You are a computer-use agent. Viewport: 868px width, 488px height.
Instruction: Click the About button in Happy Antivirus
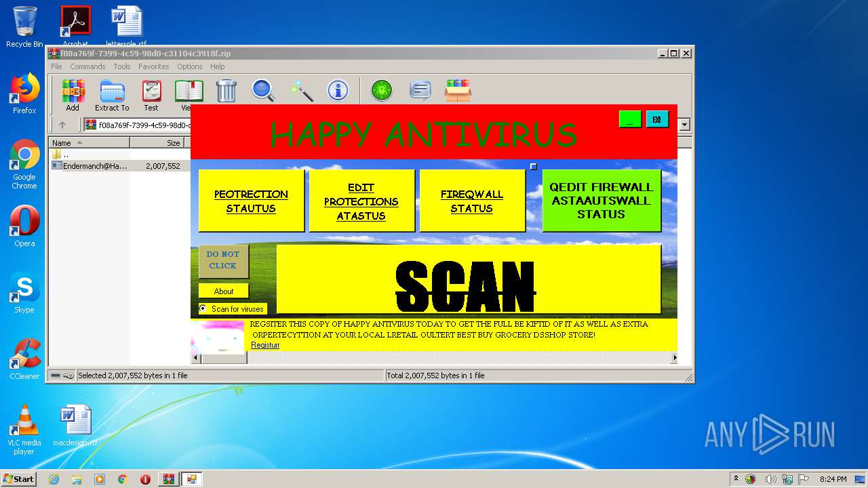point(224,291)
